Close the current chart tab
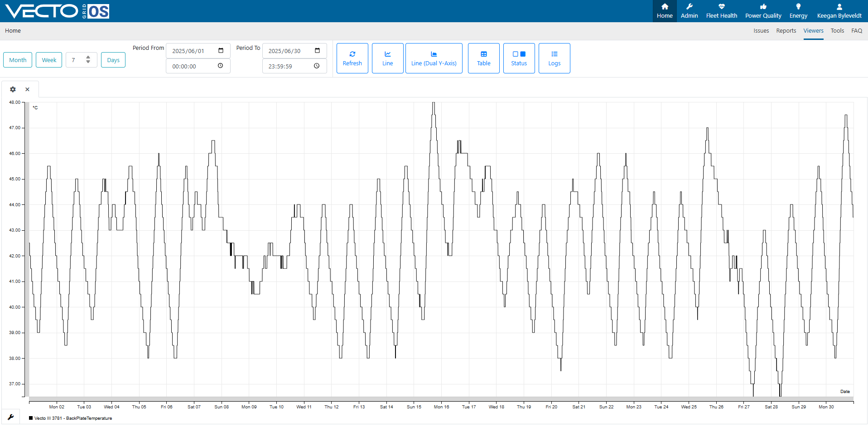This screenshot has height=427, width=868. pos(28,89)
